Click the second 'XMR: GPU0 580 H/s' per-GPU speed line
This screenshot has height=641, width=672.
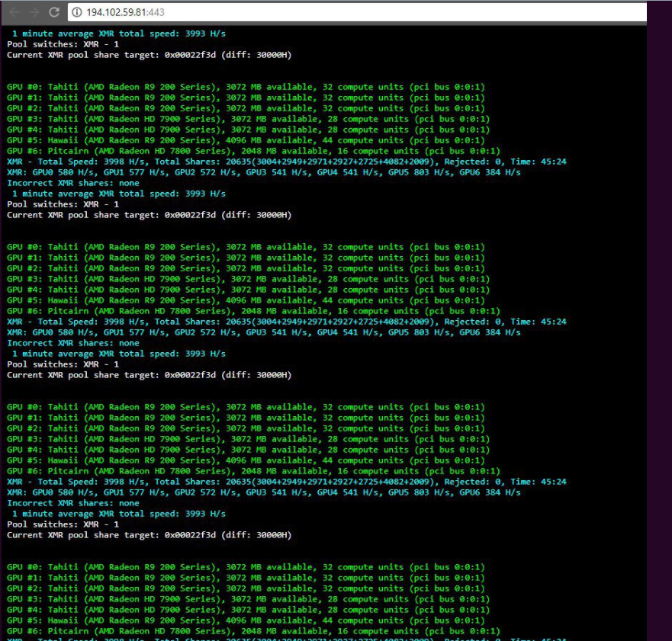(264, 332)
